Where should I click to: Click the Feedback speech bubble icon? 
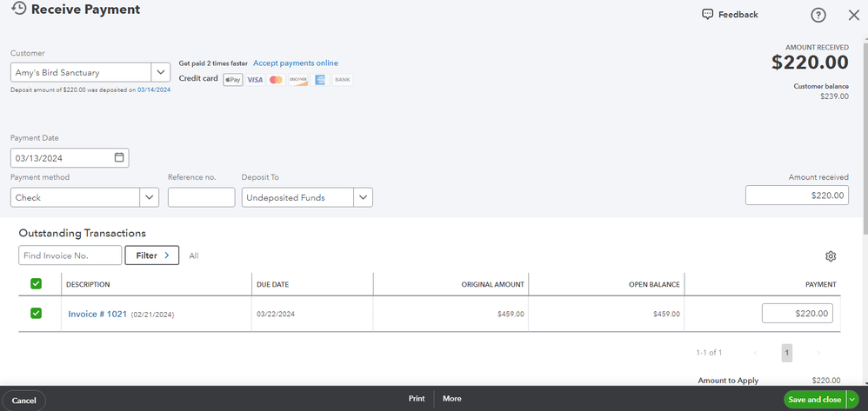[x=707, y=15]
